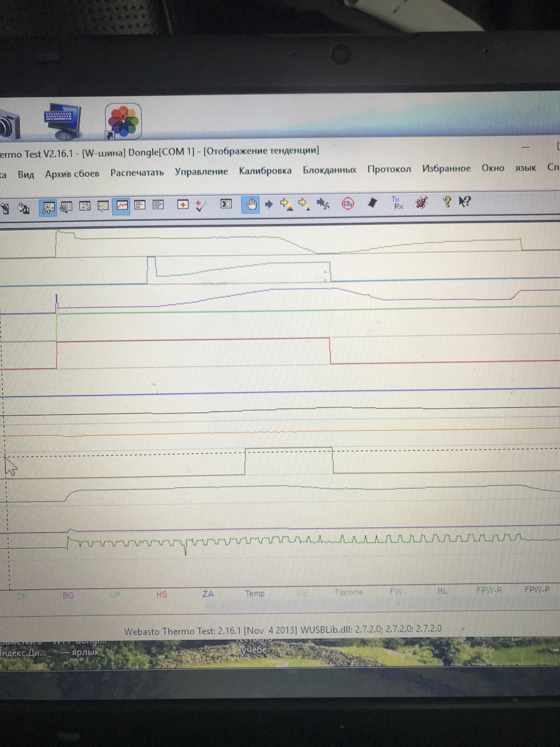Click the sigma summary toolbar icon
The height and width of the screenshot is (747, 560).
(x=226, y=204)
